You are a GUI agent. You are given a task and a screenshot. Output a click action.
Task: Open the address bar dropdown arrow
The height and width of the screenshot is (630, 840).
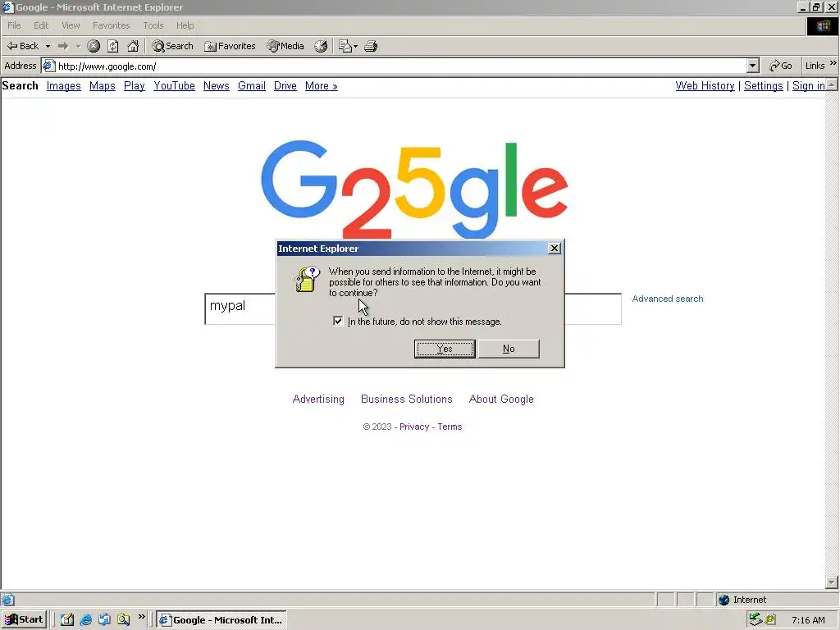click(753, 66)
